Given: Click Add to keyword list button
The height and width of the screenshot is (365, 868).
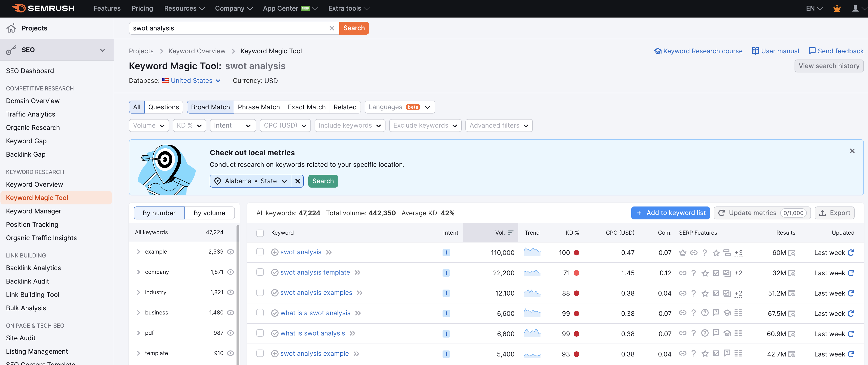Looking at the screenshot, I should [670, 213].
